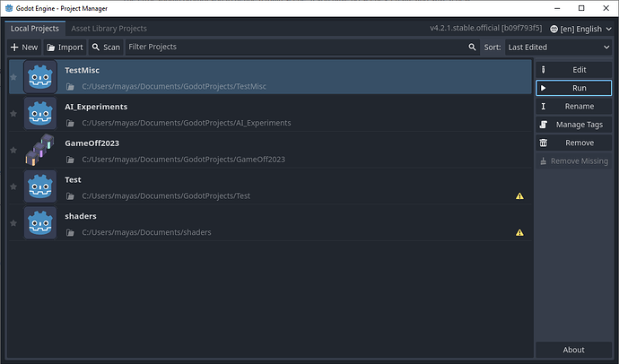Click path C:/Users/mayas/Documents/shaders
The height and width of the screenshot is (364, 619).
146,232
